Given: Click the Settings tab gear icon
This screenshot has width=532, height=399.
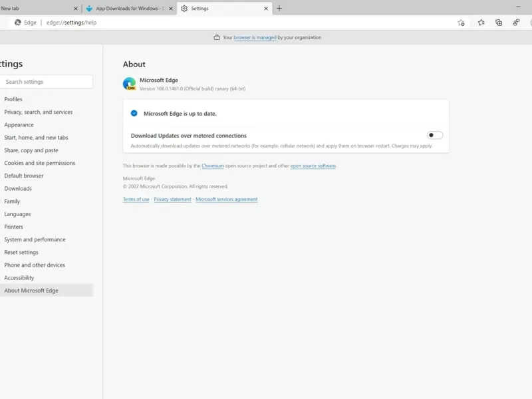Looking at the screenshot, I should click(184, 9).
